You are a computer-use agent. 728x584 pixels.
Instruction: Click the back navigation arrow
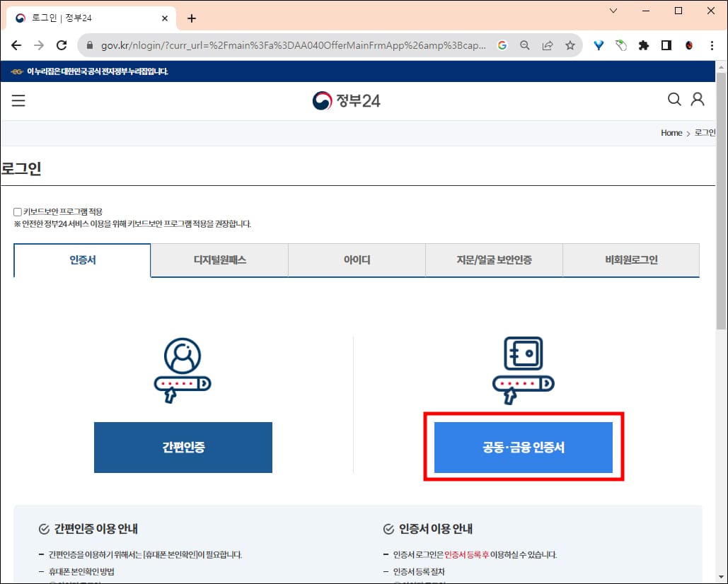click(16, 45)
